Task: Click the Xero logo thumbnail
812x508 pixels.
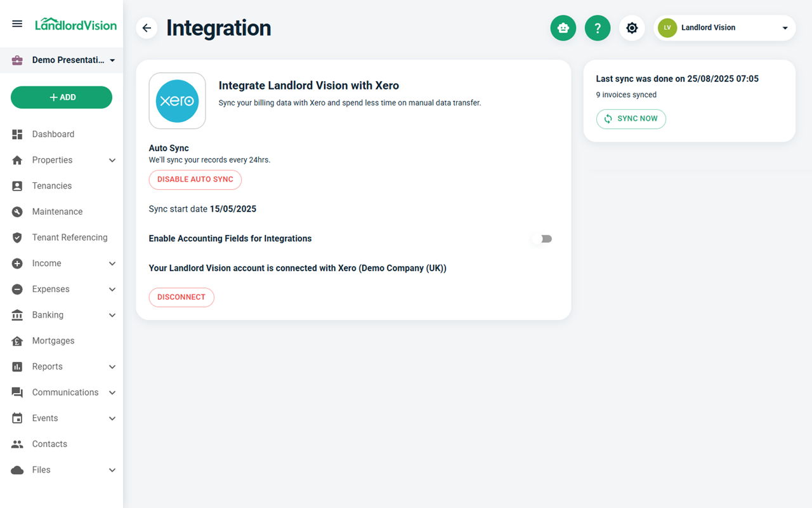Action: coord(178,101)
